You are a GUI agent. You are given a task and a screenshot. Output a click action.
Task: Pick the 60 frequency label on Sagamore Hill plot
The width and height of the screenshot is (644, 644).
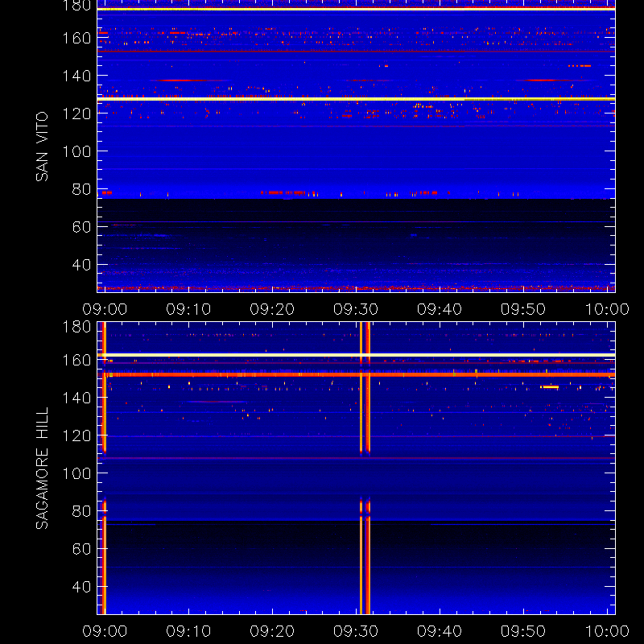coord(81,549)
